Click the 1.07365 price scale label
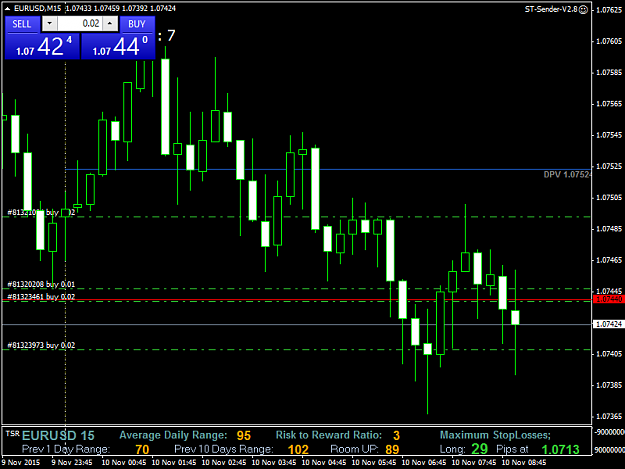 pos(609,416)
